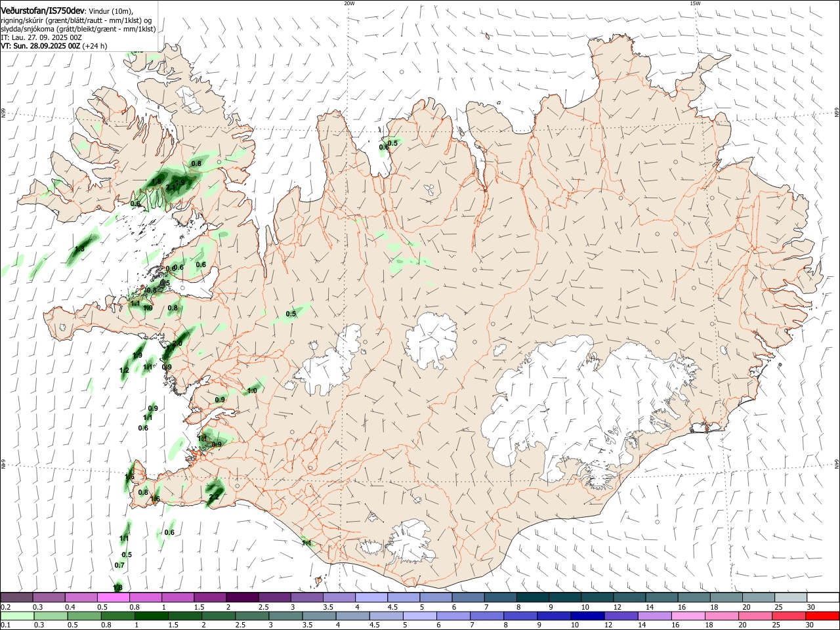Pick upper legend swatch starting at 5
This screenshot has height=630, width=840.
[435, 597]
